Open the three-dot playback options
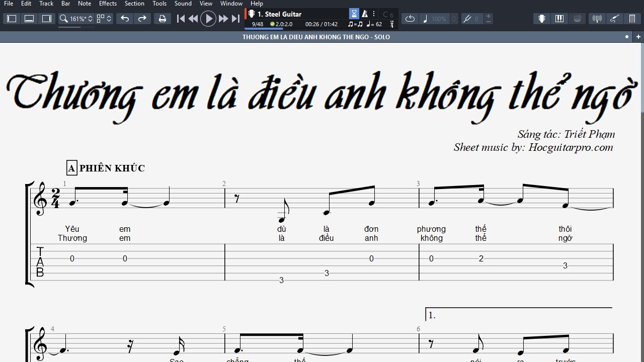Screen dimensions: 644x362 coord(374,14)
